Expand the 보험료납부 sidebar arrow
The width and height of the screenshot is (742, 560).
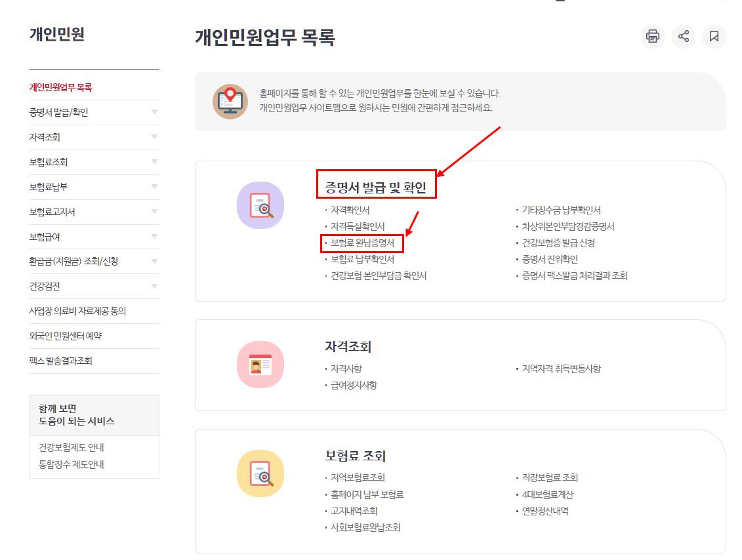pos(154,187)
